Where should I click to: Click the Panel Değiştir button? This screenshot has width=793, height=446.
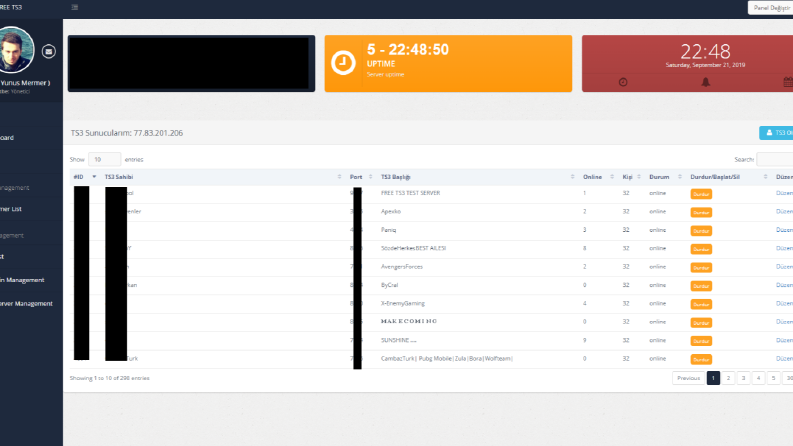(x=771, y=8)
